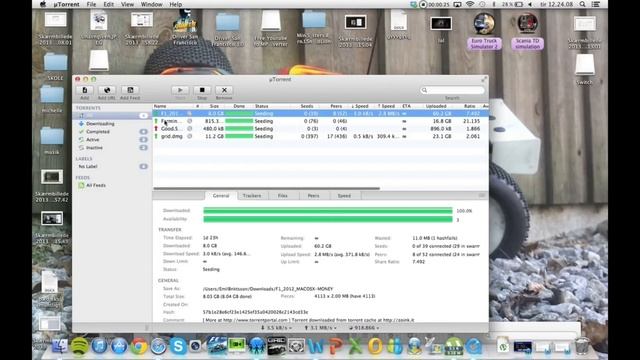Open Microsoft PowerPoint from the Dock
The image size is (640, 360).
[x=336, y=346]
